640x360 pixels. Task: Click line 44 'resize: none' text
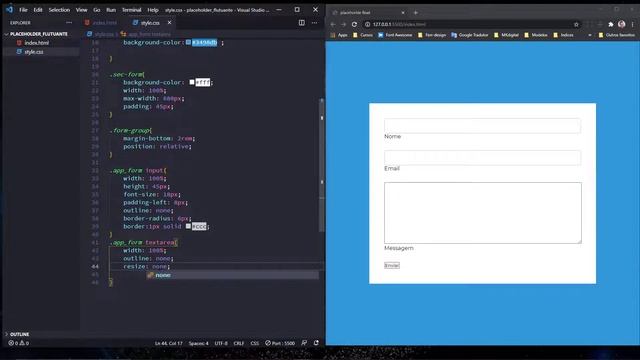(147, 267)
